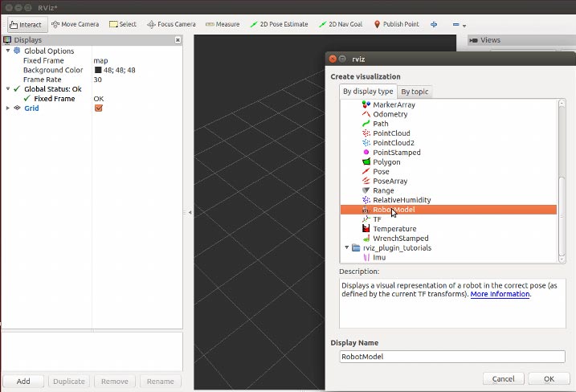Select the PointCloud2 display type
The image size is (576, 392).
click(394, 143)
